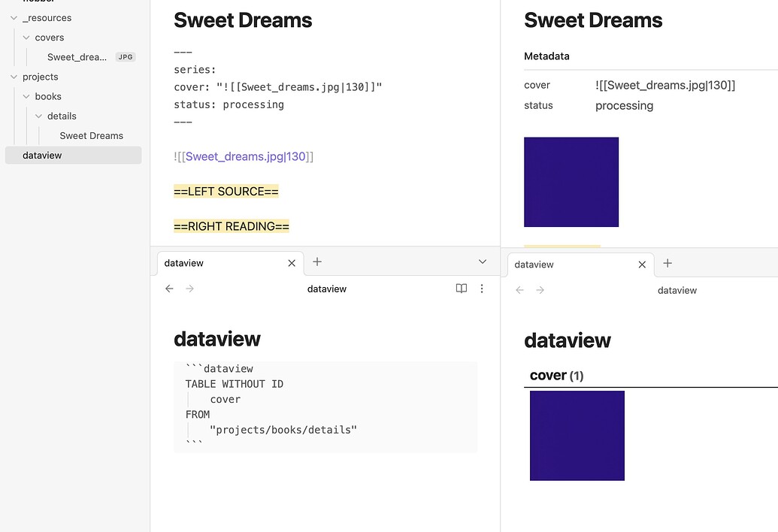Image resolution: width=778 pixels, height=532 pixels.
Task: Open the tab list dropdown chevron
Action: point(482,262)
